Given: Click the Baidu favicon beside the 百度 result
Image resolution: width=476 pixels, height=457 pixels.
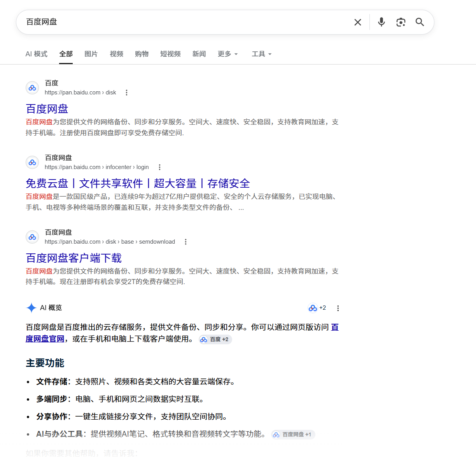Looking at the screenshot, I should (32, 88).
